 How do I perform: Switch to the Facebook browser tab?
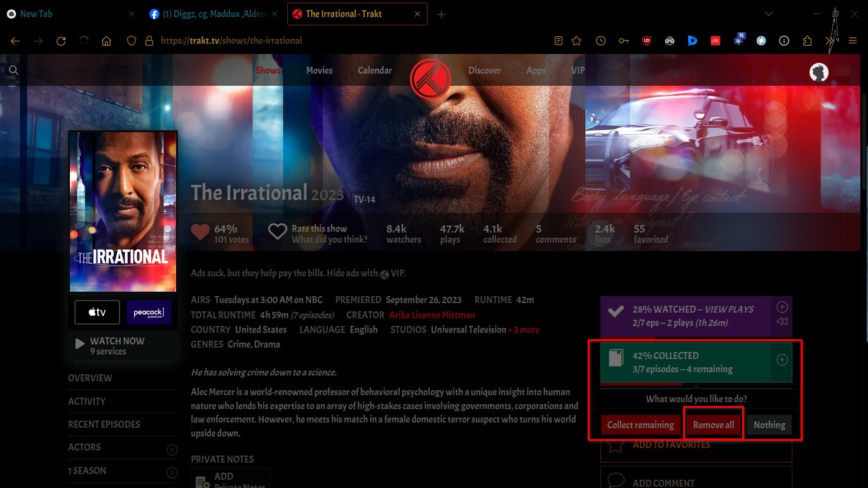[214, 14]
